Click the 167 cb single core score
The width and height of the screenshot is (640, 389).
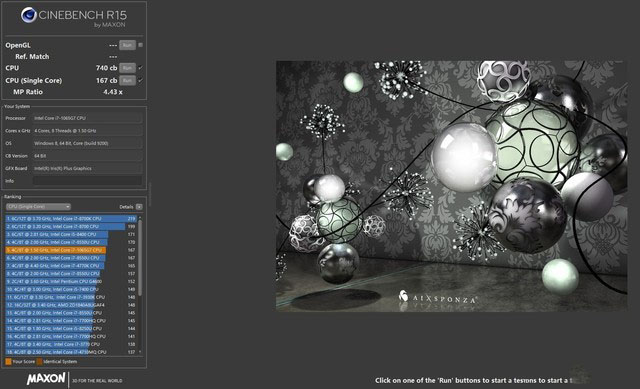click(x=106, y=80)
